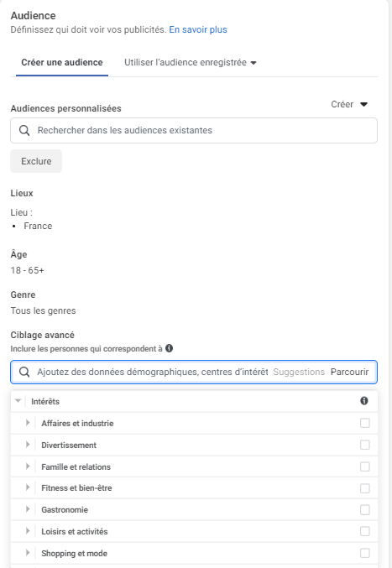This screenshot has width=392, height=568.
Task: Collapse the Intérêts category
Action: (x=18, y=401)
